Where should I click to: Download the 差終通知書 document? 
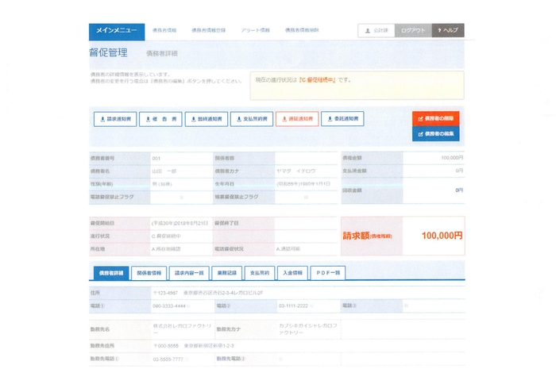click(x=206, y=119)
